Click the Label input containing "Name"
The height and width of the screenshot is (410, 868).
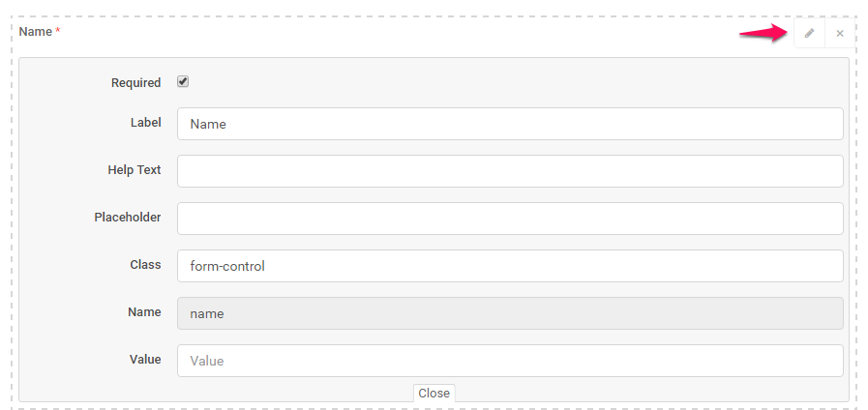(x=510, y=124)
